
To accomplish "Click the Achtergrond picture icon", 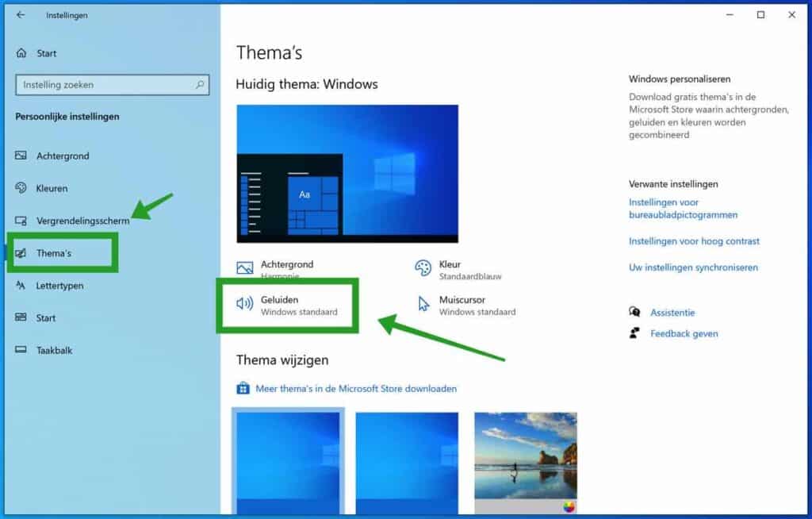I will click(x=243, y=268).
